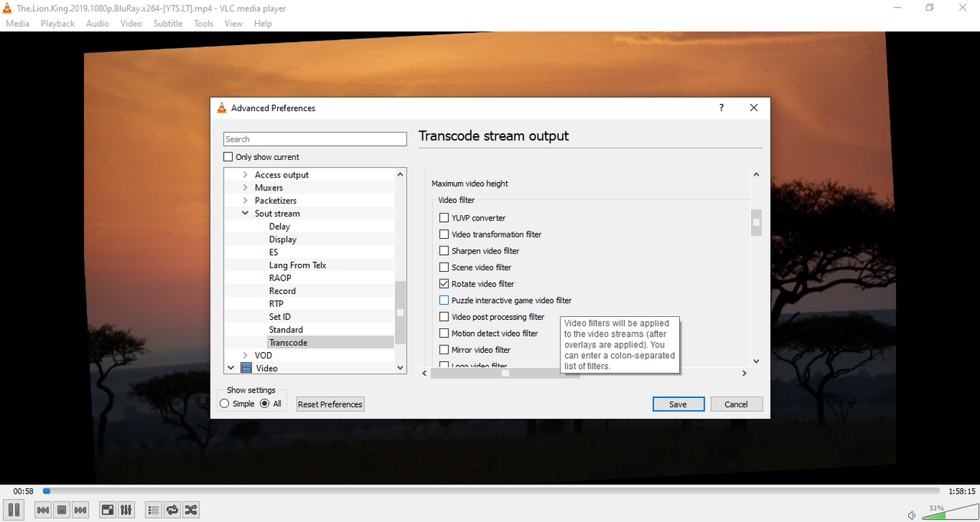Enable Video transformation filter

click(x=444, y=234)
